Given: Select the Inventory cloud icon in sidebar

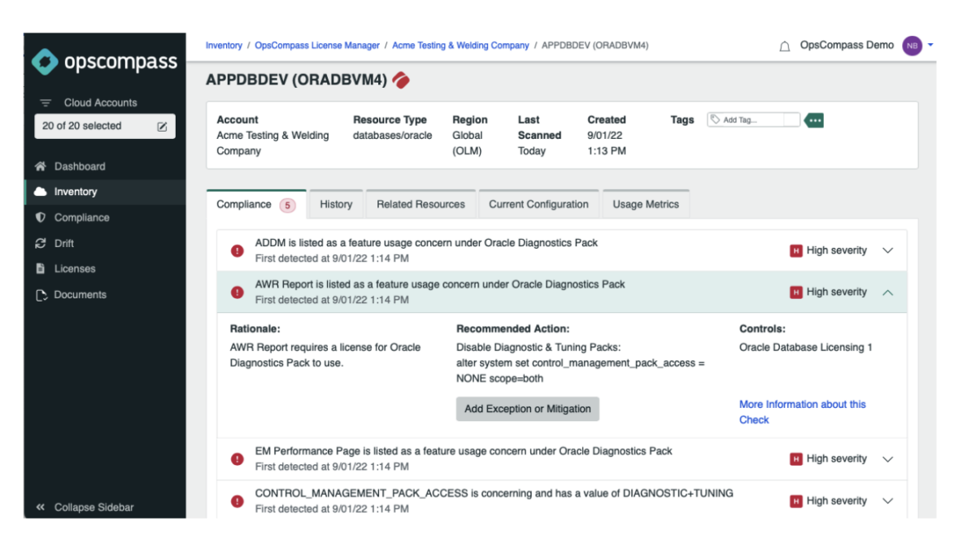Looking at the screenshot, I should tap(41, 192).
